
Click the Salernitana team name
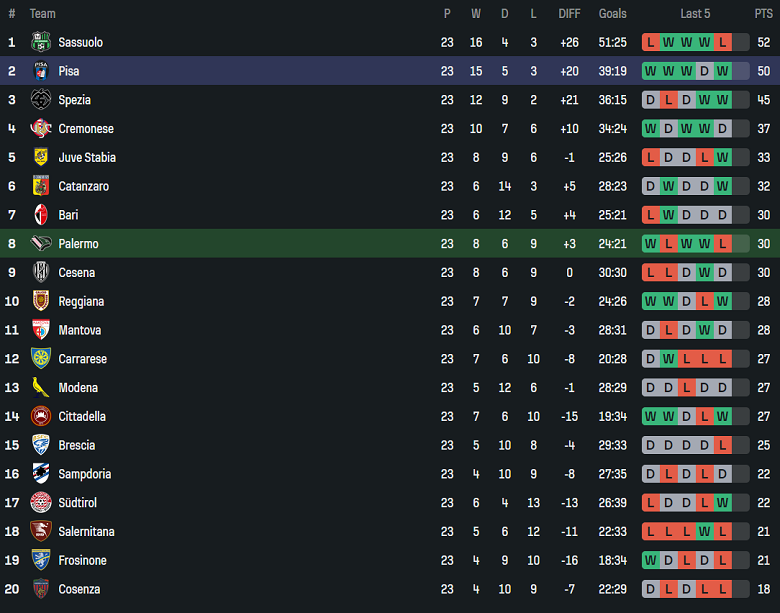pyautogui.click(x=85, y=531)
